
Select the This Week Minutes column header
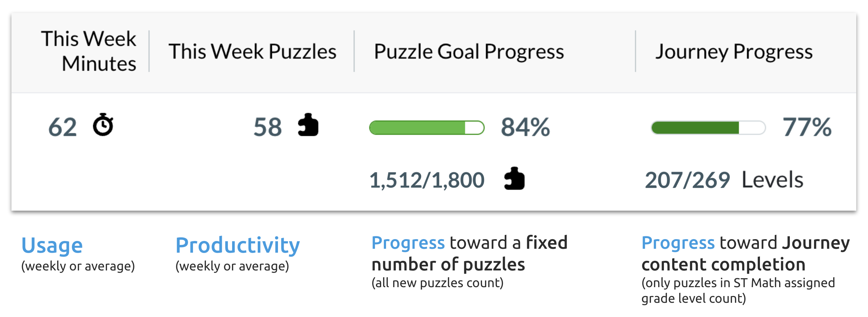89,51
